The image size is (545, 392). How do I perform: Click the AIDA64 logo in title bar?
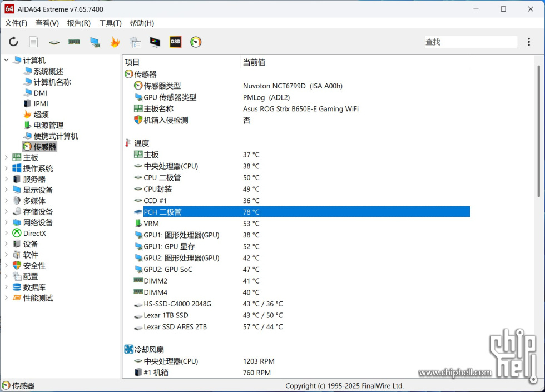pyautogui.click(x=9, y=9)
